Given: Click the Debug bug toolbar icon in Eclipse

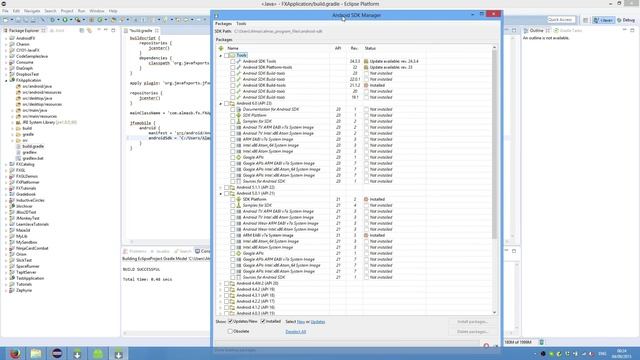Looking at the screenshot, I should [52, 20].
